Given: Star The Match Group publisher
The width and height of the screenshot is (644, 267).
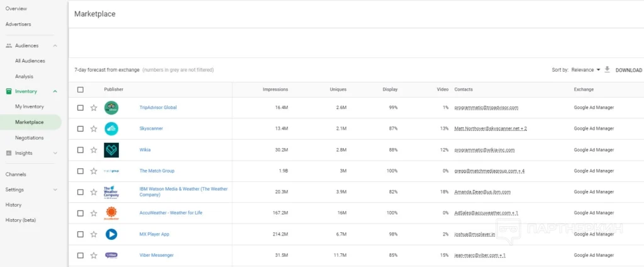Looking at the screenshot, I should (x=94, y=171).
